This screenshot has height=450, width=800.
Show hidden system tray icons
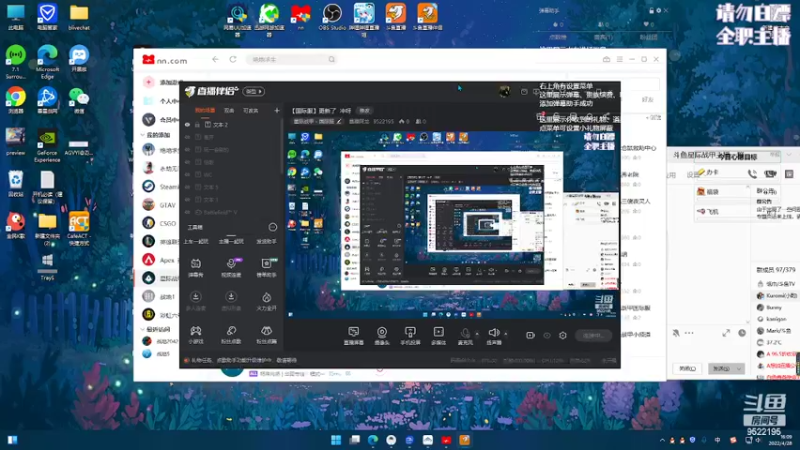point(662,440)
